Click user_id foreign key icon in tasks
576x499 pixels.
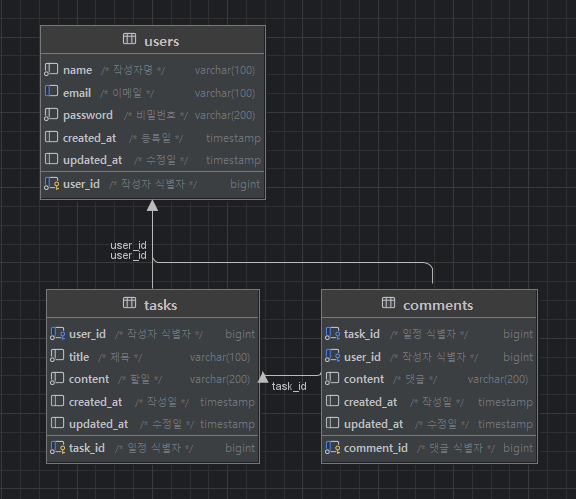click(x=57, y=333)
